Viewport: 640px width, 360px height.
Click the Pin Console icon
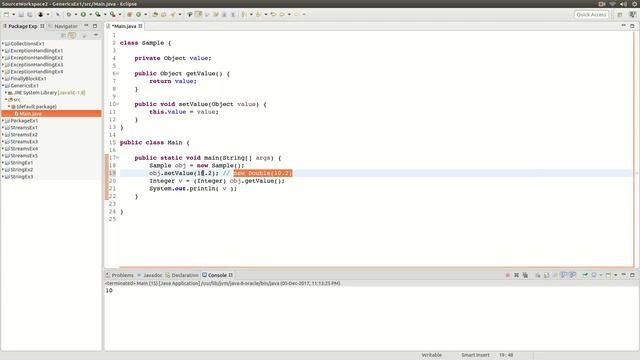pyautogui.click(x=585, y=275)
